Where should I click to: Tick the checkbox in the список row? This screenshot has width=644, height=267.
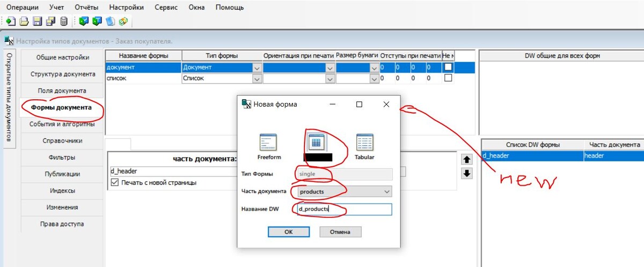pyautogui.click(x=448, y=78)
